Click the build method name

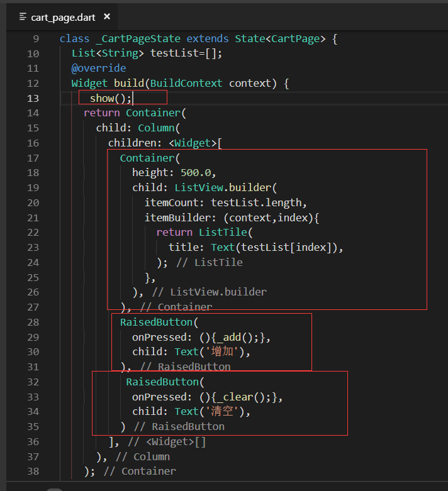tap(129, 83)
